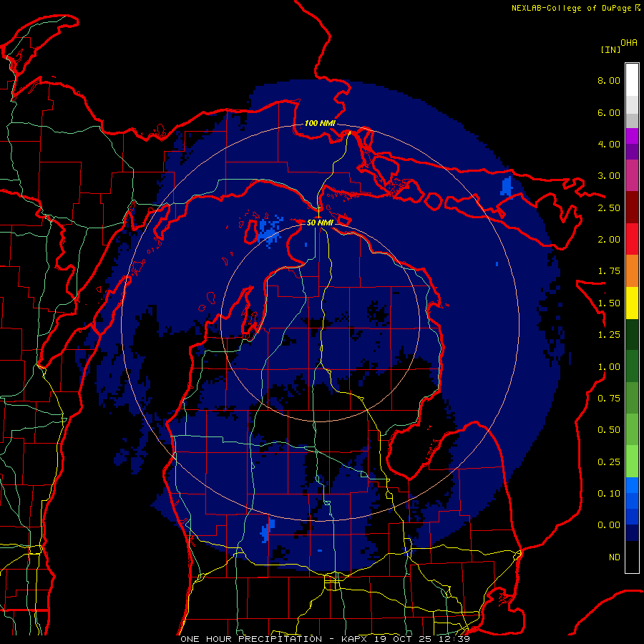This screenshot has height=644, width=644.
Task: Click the NEXLAB-College of DuPage credit text
Action: [572, 8]
